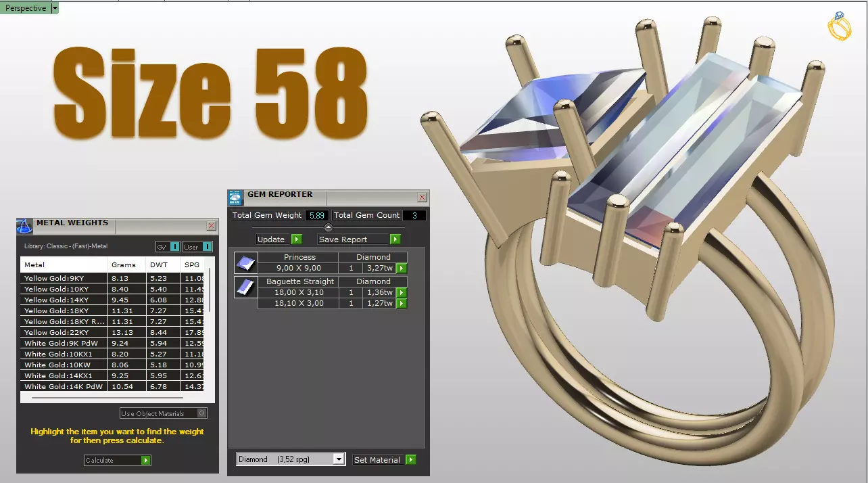Click the Princess cut label cell
Image resolution: width=868 pixels, height=483 pixels.
pyautogui.click(x=299, y=257)
